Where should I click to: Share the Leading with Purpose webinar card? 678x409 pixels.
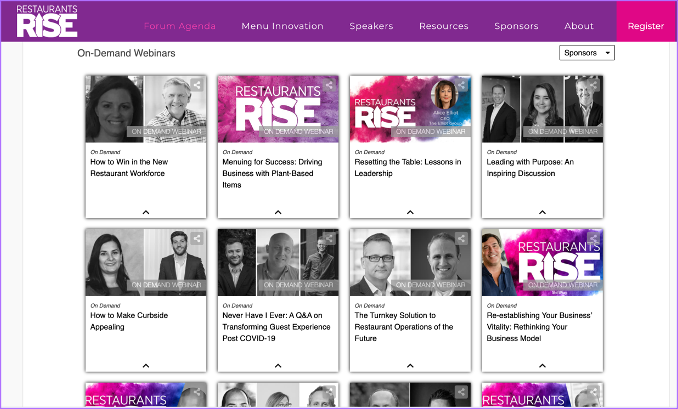tap(594, 85)
